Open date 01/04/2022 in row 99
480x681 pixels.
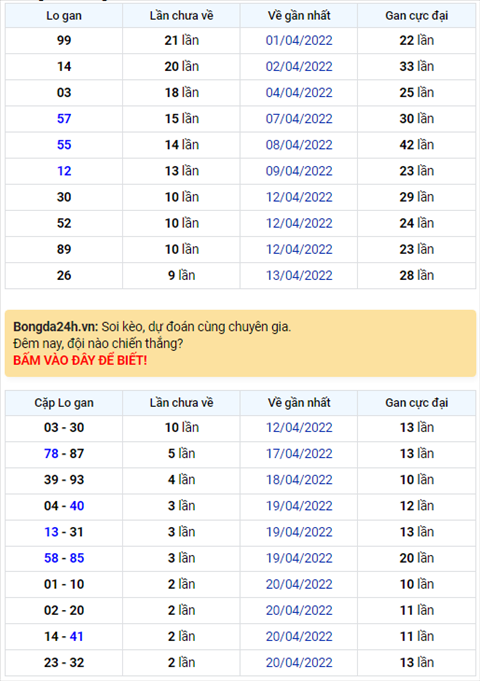point(299,40)
